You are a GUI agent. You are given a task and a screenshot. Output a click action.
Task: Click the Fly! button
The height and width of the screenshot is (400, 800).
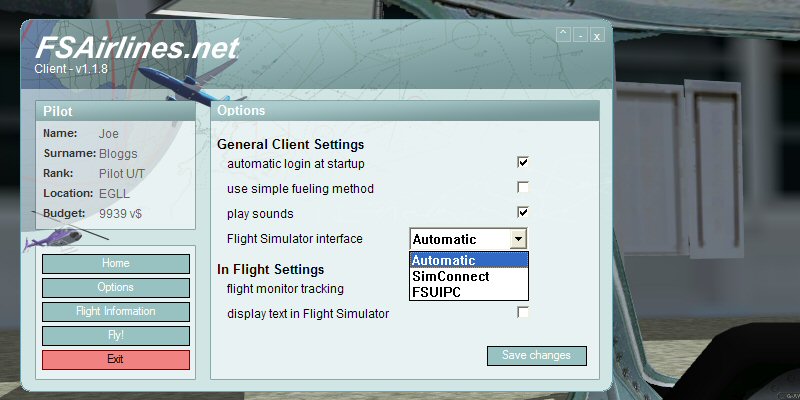116,336
